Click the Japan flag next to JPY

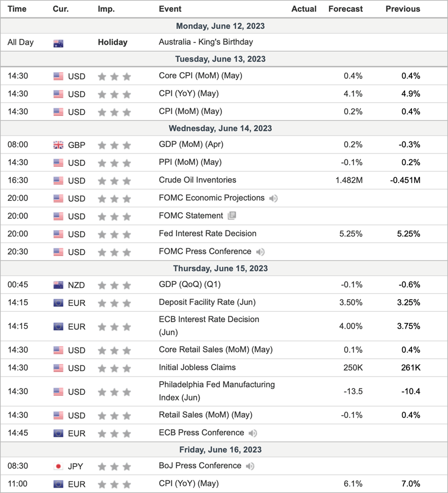coord(58,466)
